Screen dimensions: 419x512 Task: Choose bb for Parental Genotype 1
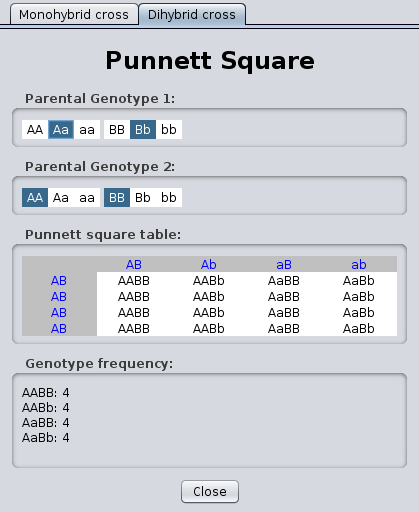[169, 129]
